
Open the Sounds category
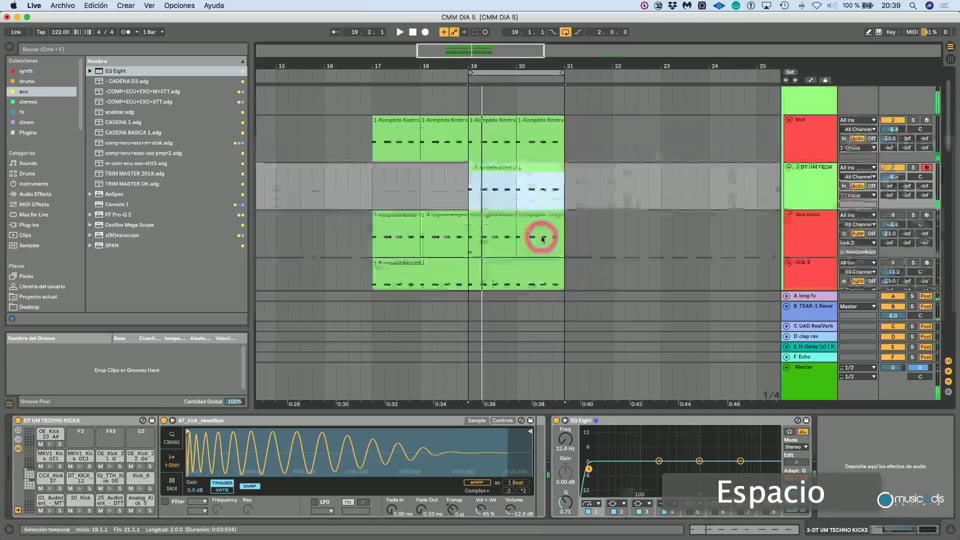coord(42,163)
